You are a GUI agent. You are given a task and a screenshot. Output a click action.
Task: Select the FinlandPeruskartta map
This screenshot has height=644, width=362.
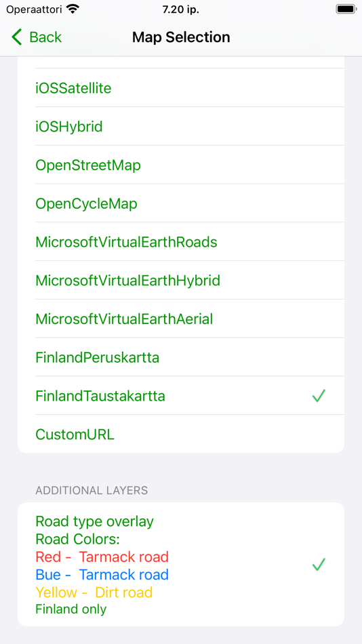(181, 357)
